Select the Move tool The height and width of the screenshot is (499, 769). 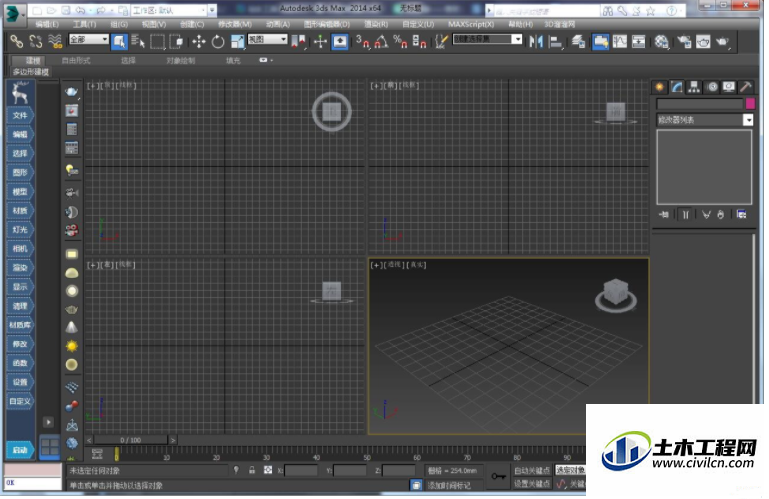point(199,42)
